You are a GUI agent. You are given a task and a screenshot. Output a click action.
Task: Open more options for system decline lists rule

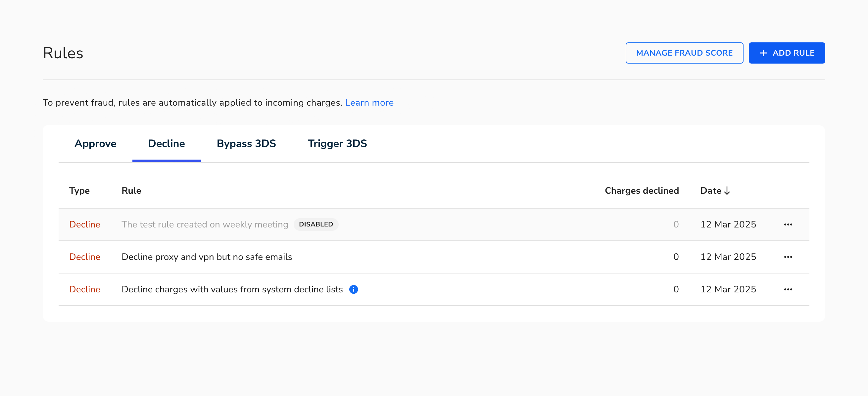click(788, 289)
